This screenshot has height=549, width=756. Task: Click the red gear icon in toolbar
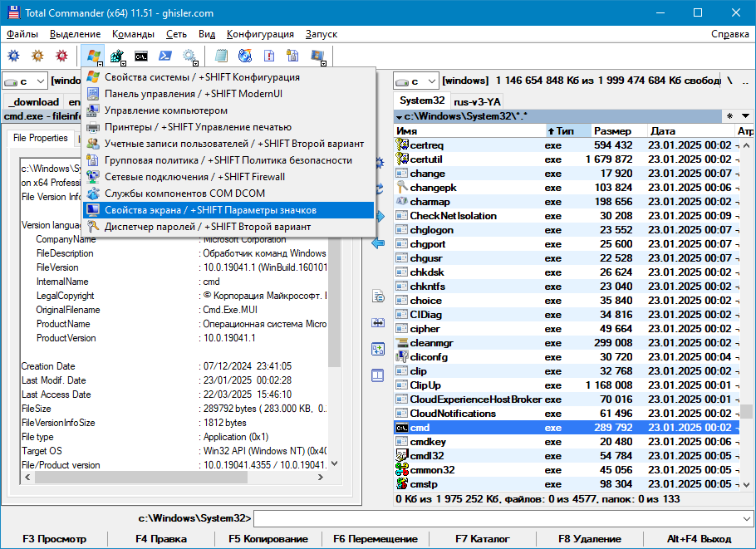(x=61, y=56)
